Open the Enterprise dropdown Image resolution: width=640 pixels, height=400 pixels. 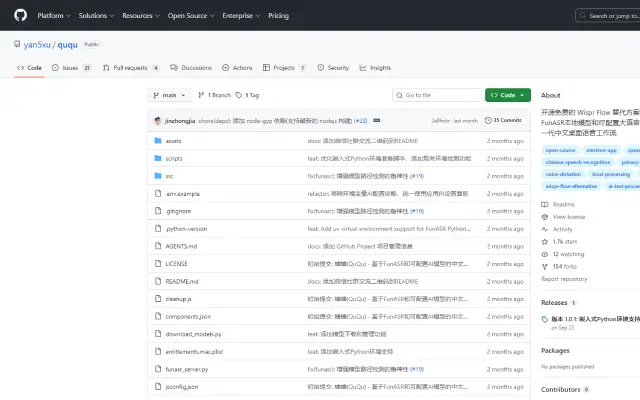[x=241, y=16]
